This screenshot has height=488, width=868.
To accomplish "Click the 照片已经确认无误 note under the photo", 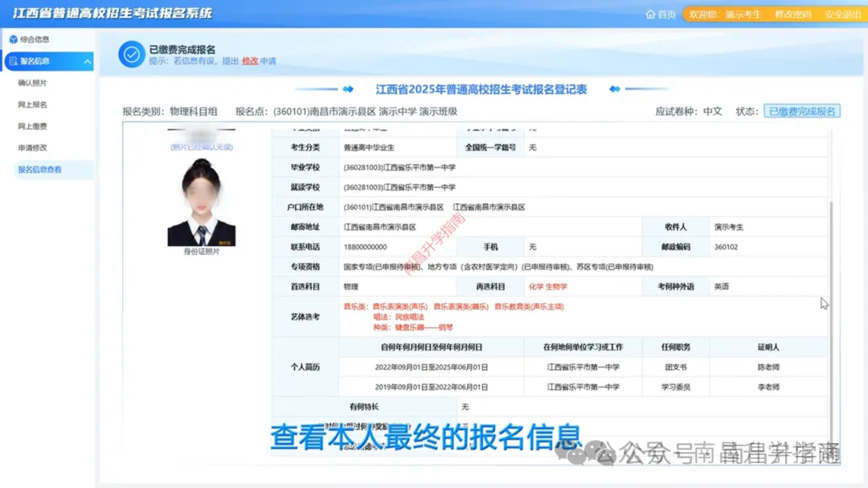I will 202,147.
